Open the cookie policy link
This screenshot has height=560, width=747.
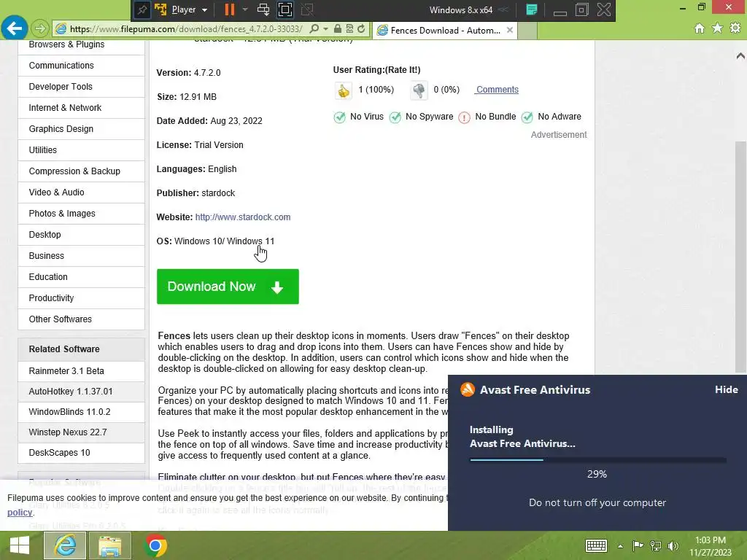tap(20, 513)
